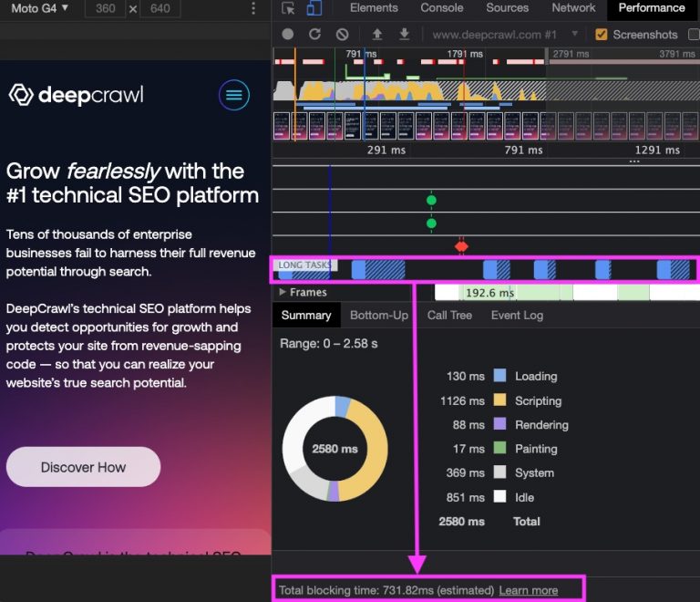Click the save profile download icon
Viewport: 700px width, 602px height.
(405, 34)
